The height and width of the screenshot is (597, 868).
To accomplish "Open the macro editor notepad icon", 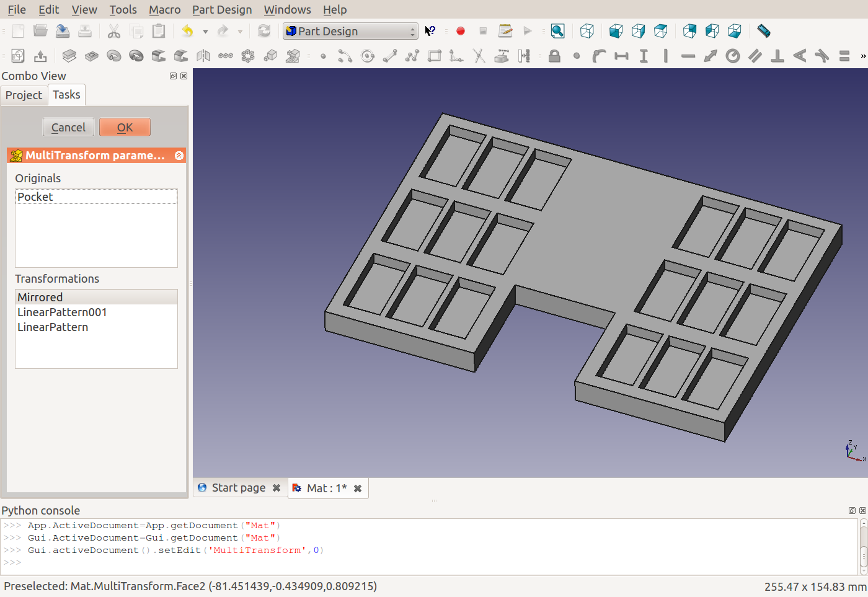I will click(505, 31).
